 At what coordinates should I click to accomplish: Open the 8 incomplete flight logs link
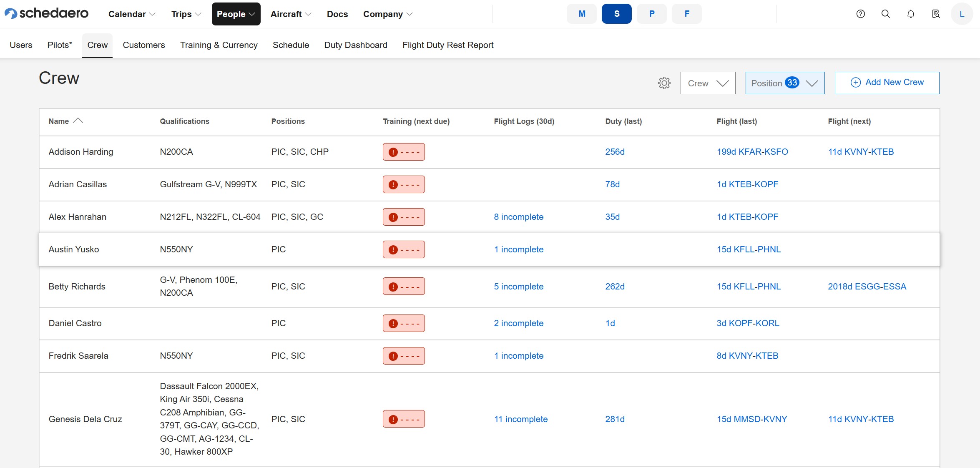tap(519, 217)
